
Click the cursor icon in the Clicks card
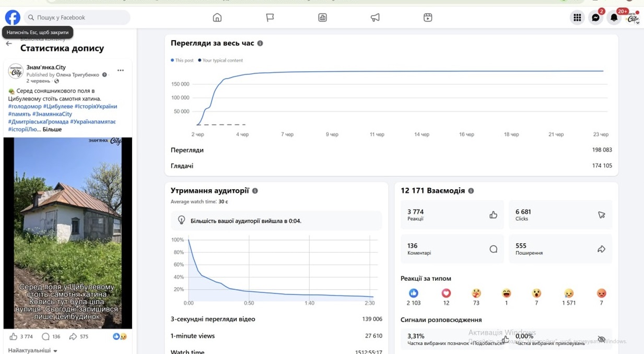(602, 215)
